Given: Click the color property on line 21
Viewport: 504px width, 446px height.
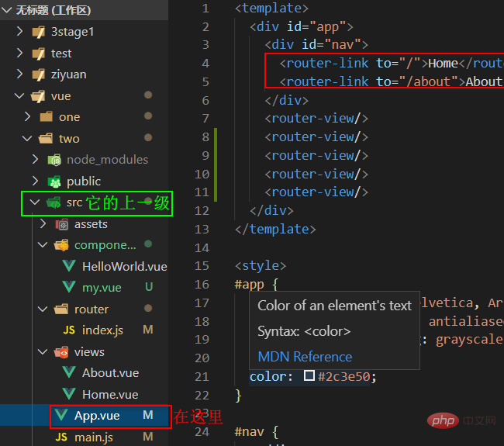Looking at the screenshot, I should [268, 376].
